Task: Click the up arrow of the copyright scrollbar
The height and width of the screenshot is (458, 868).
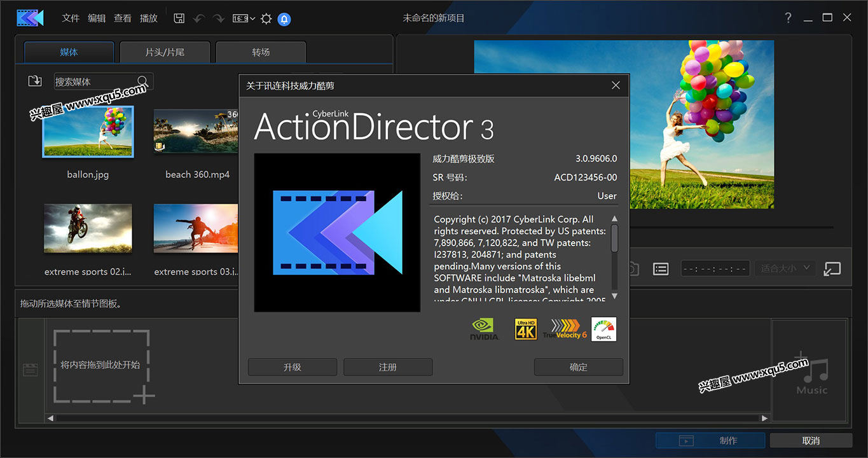Action: coord(614,219)
